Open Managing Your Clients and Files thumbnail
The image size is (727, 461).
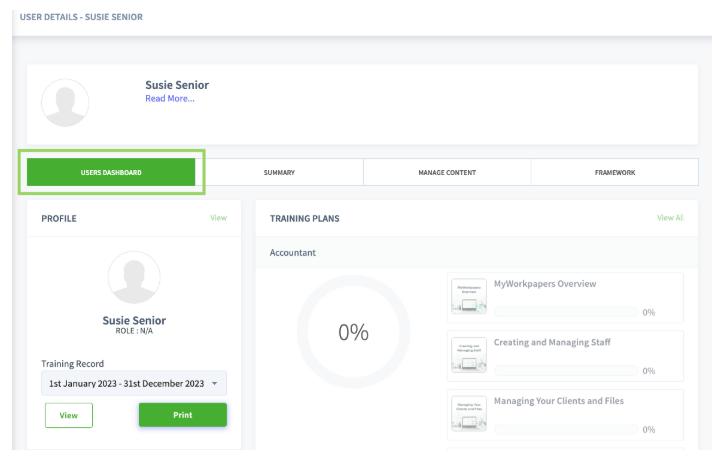(x=467, y=413)
